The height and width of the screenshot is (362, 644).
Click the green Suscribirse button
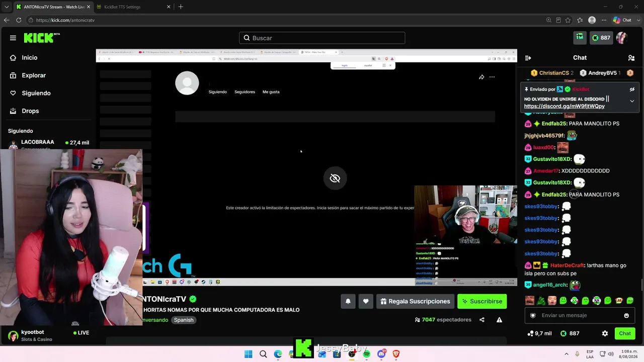point(482,301)
